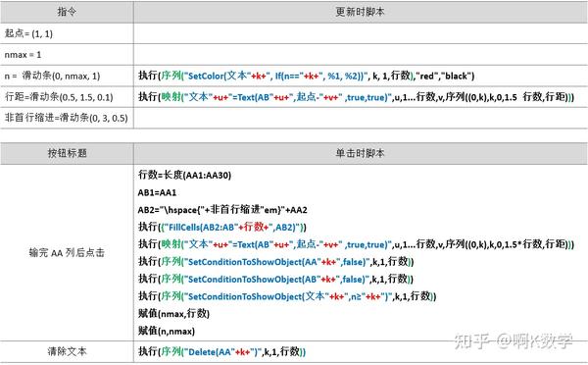Select the 非首行缩进=滑动条(0, 3, 0.5) cell
588x365 pixels.
point(67,118)
